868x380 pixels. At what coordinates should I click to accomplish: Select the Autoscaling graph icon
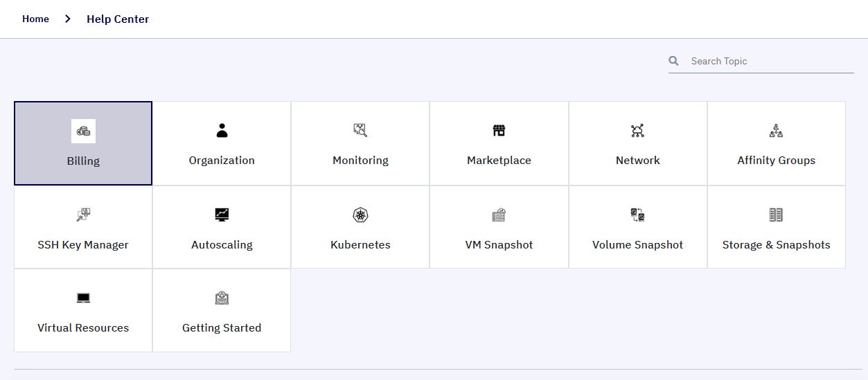click(222, 215)
